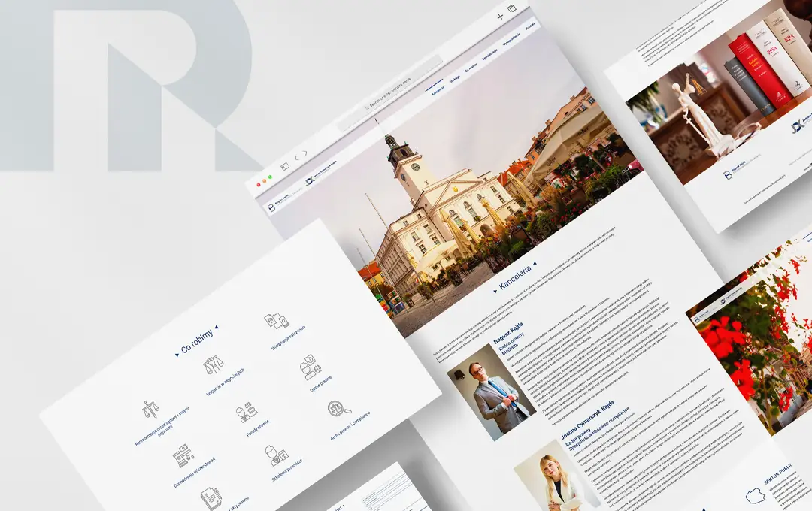Click the Wsparcie w negocjacjach scales icon
This screenshot has height=511, width=812.
[x=214, y=365]
